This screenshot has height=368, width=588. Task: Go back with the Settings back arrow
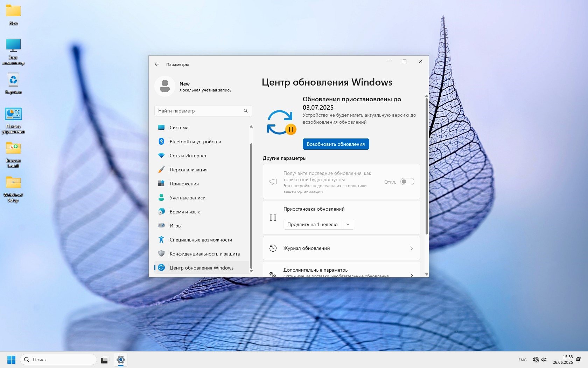(x=157, y=64)
